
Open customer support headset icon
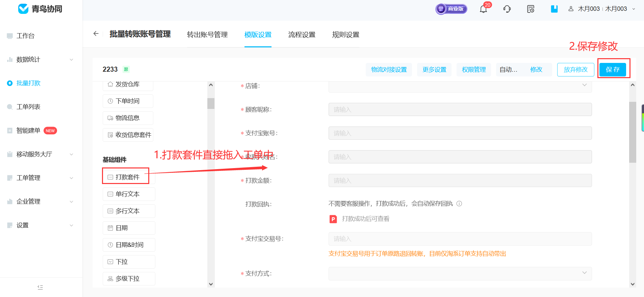coord(507,9)
